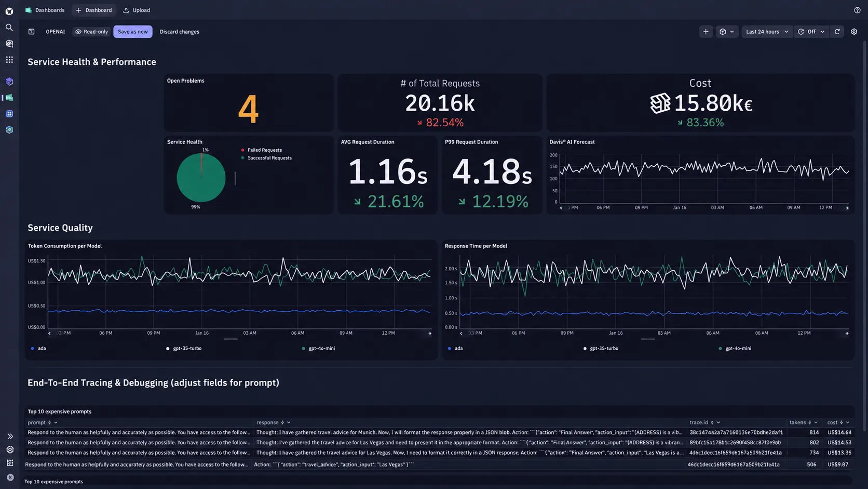Open the Dynatrace logo home icon
The width and height of the screenshot is (868, 489).
(x=9, y=11)
